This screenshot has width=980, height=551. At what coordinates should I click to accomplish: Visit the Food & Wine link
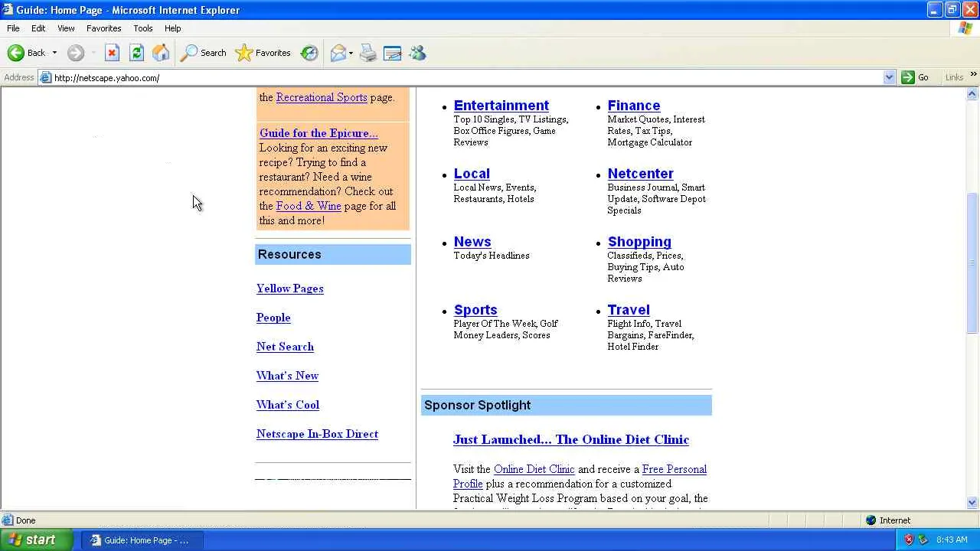click(x=309, y=206)
